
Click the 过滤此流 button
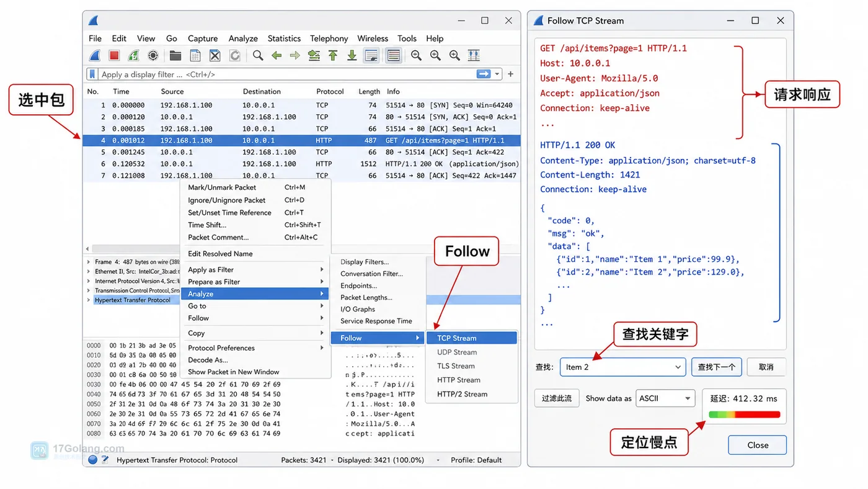557,398
